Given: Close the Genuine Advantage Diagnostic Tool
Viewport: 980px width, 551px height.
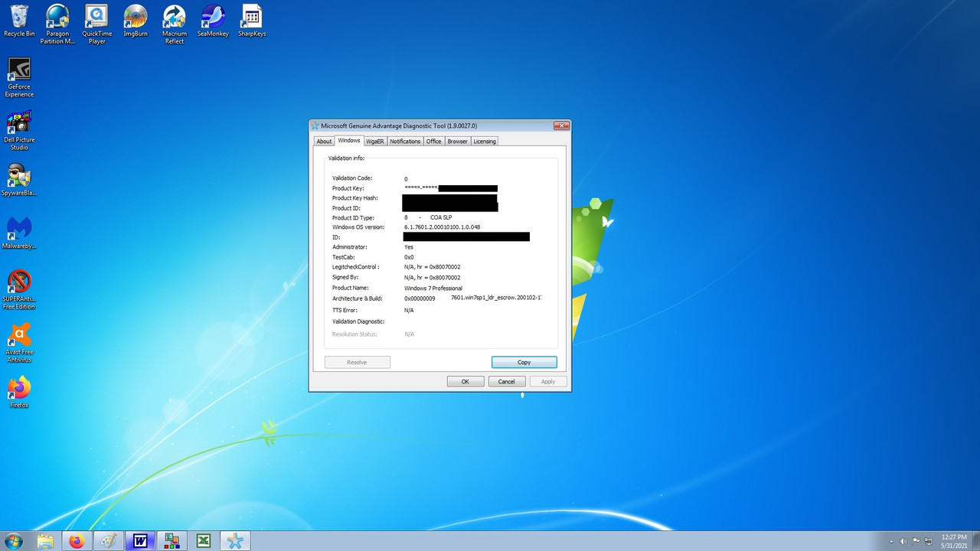Looking at the screenshot, I should pyautogui.click(x=561, y=126).
